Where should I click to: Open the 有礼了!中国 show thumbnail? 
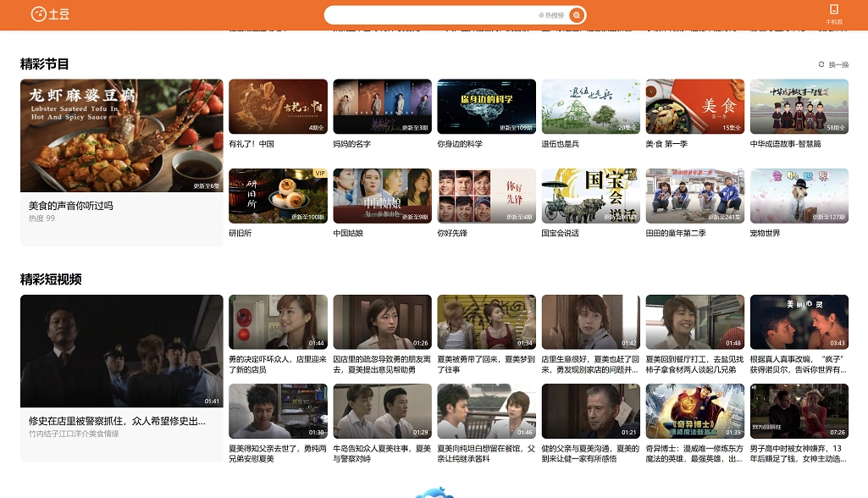[x=278, y=107]
